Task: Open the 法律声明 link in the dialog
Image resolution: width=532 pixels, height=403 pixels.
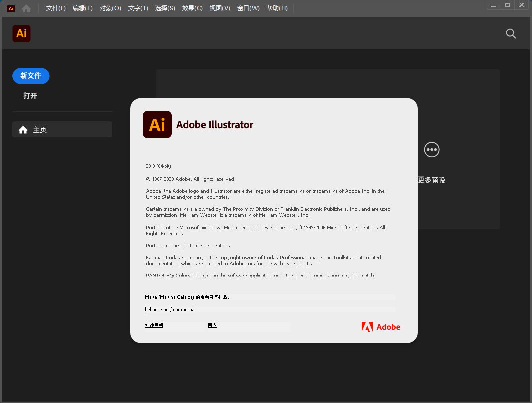Action: tap(154, 326)
